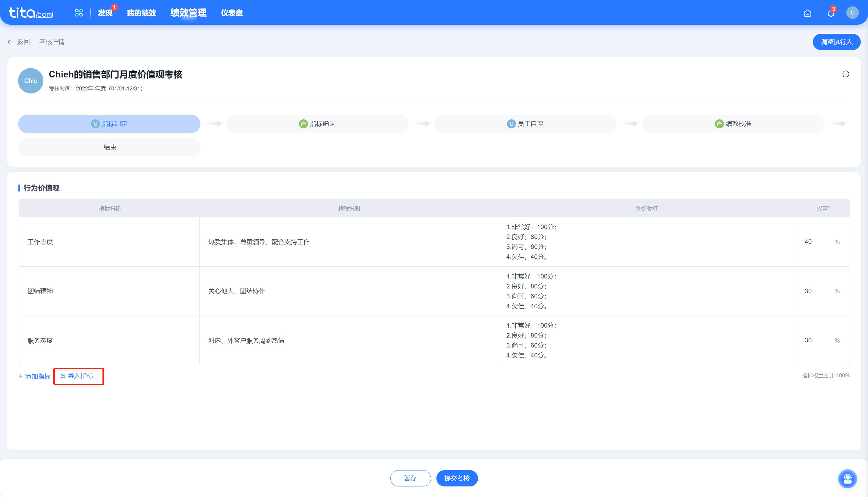Screen dimensions: 868x497
Task: Click the 暂存 button
Action: (x=410, y=478)
